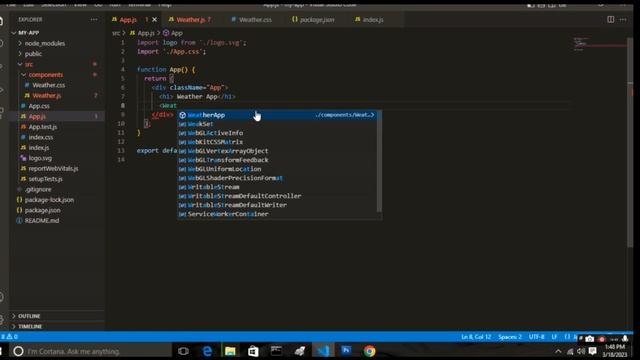Open logo.svg in the explorer
The image size is (640, 360).
tap(40, 158)
